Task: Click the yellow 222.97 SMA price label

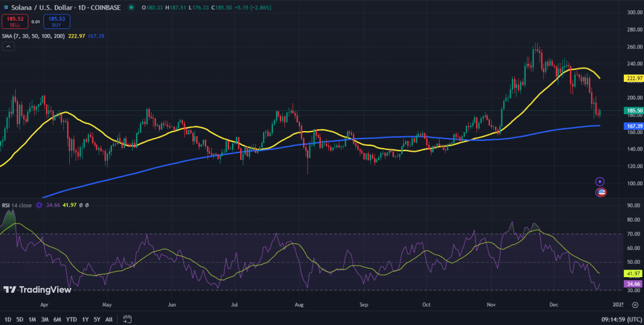Action: point(631,78)
